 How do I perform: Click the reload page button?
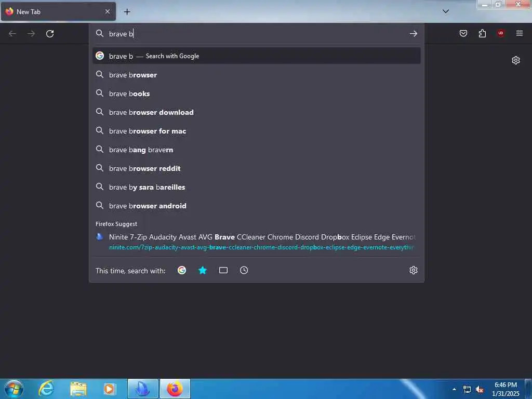pos(50,34)
